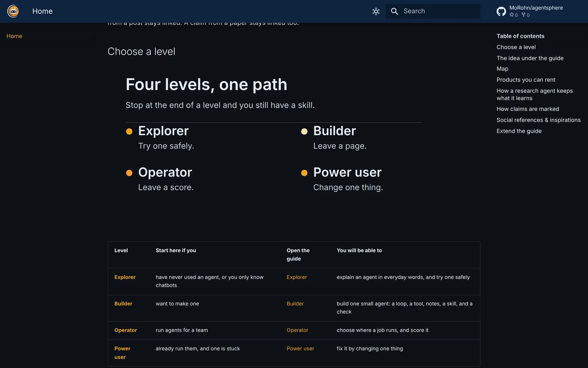Go to 'How a research agent keeps what it learns'

[x=535, y=95]
